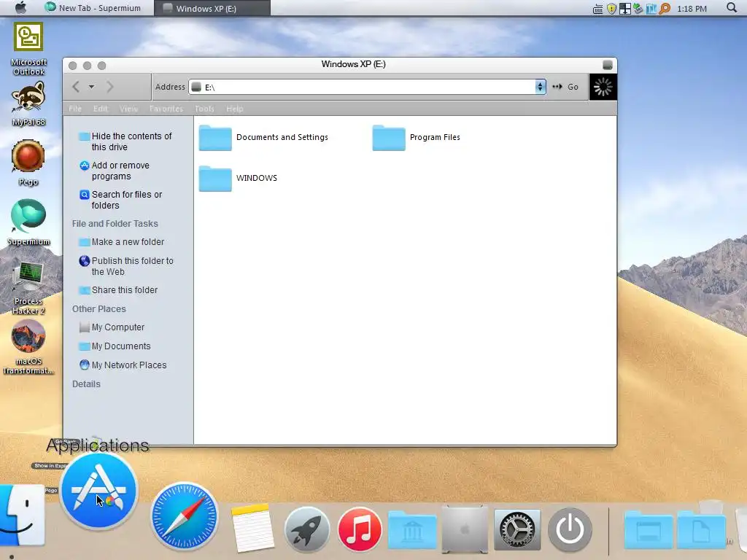Collapse the Other Places section
The width and height of the screenshot is (747, 560).
(99, 308)
